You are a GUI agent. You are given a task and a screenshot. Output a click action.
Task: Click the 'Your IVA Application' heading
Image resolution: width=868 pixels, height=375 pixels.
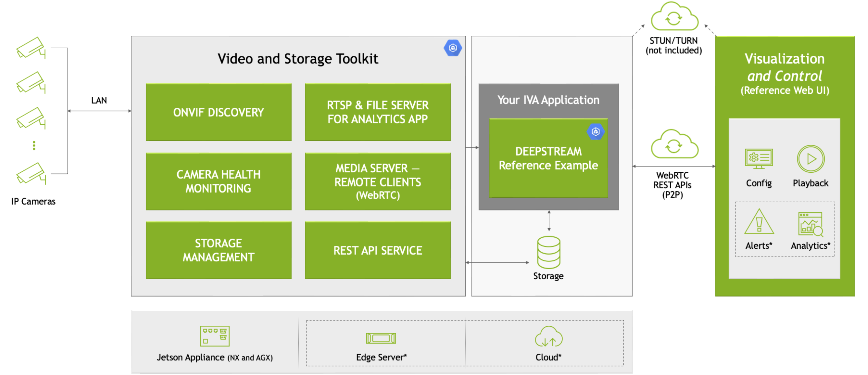pyautogui.click(x=548, y=100)
